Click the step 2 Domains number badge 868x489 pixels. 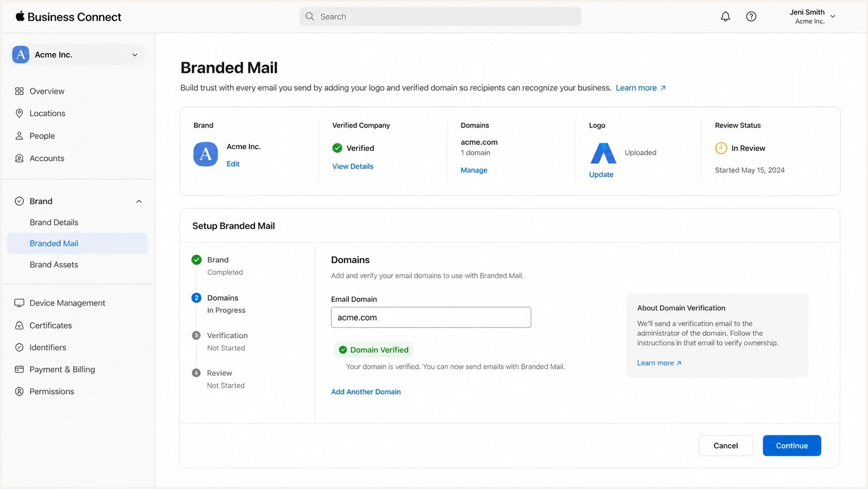click(x=196, y=298)
